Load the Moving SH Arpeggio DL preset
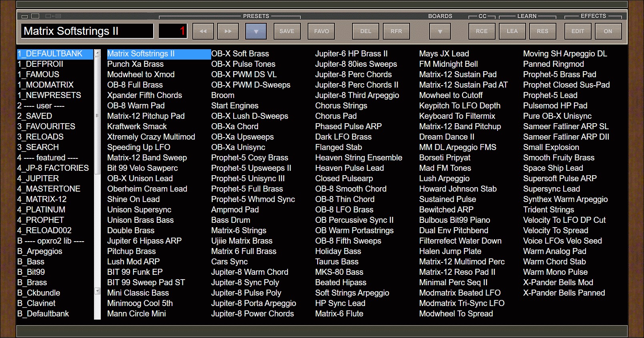644x338 pixels. click(x=565, y=54)
